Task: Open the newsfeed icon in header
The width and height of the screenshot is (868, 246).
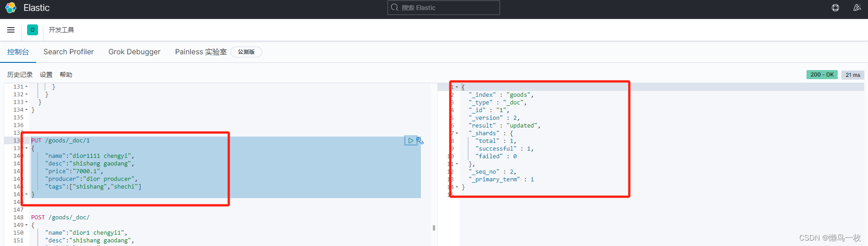Action: pyautogui.click(x=857, y=8)
